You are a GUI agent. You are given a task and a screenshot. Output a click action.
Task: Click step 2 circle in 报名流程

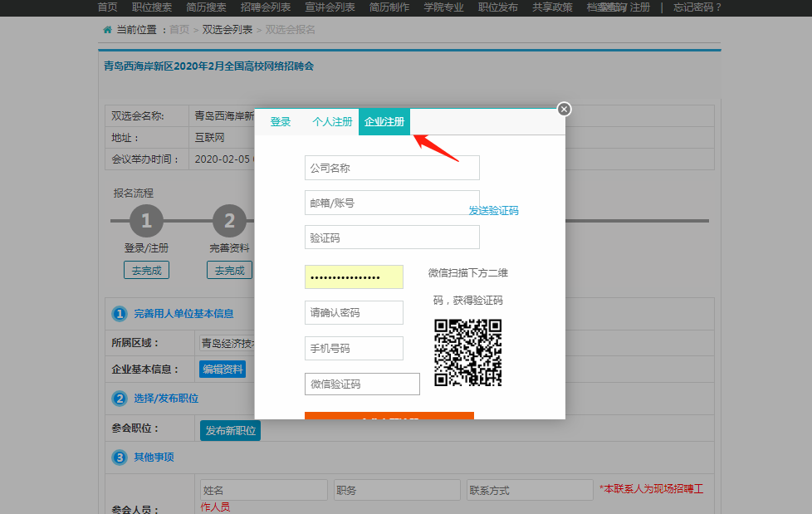(x=229, y=221)
